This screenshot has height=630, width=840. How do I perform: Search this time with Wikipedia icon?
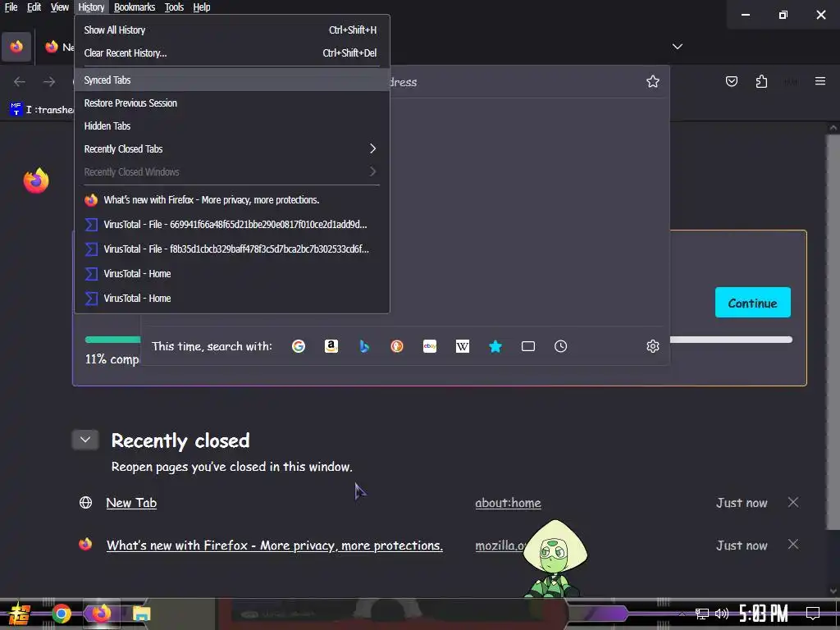tap(463, 347)
